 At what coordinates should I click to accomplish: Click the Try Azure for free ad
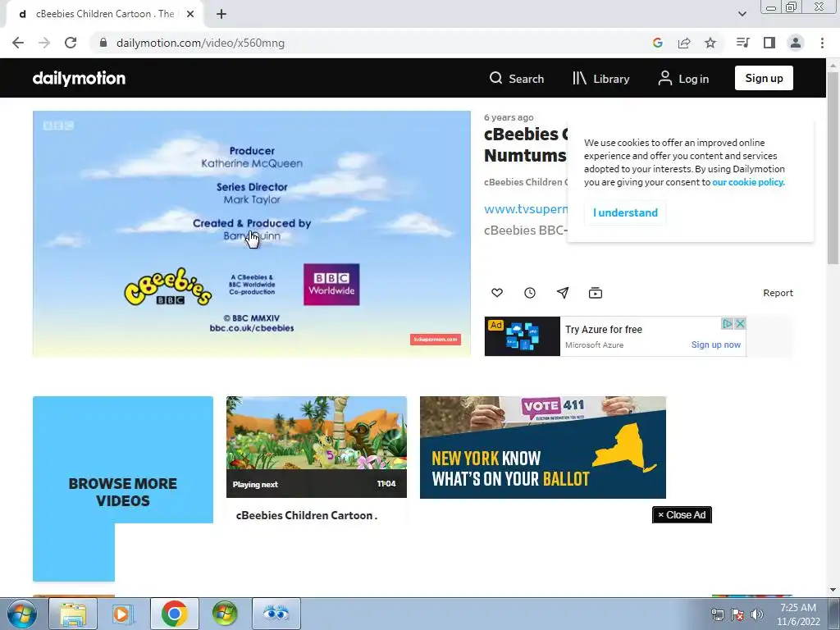click(603, 330)
